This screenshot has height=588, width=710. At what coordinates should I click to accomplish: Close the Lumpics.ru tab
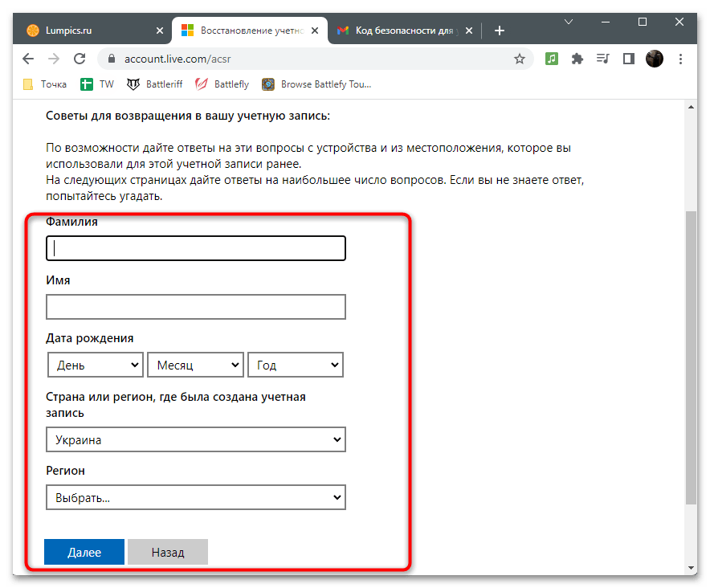point(159,31)
